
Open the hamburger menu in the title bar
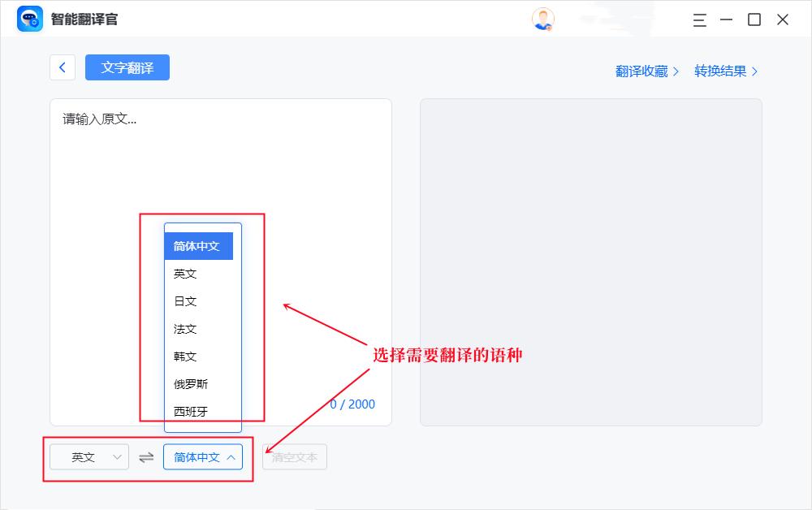tap(700, 19)
